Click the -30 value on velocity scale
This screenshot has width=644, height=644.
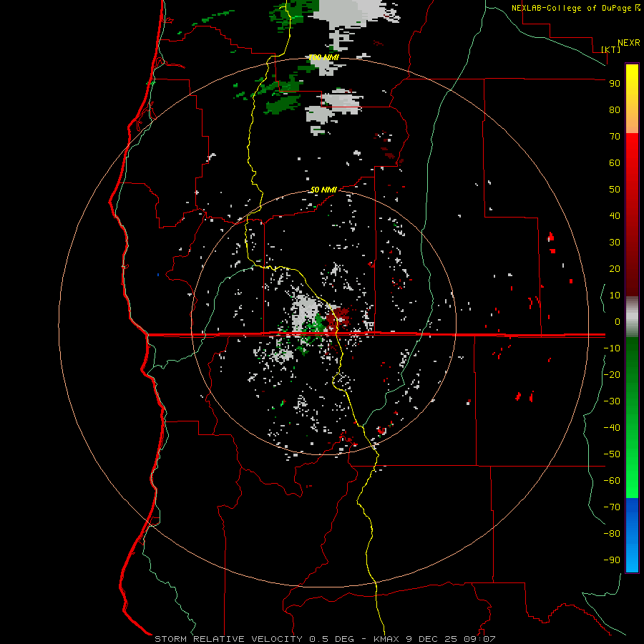pos(612,401)
